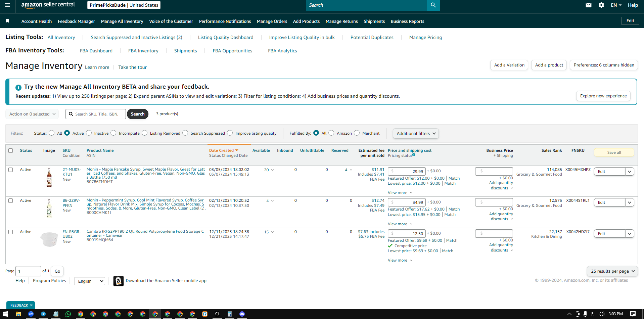Click the Add a Variation button
Image resolution: width=644 pixels, height=319 pixels.
pos(509,65)
